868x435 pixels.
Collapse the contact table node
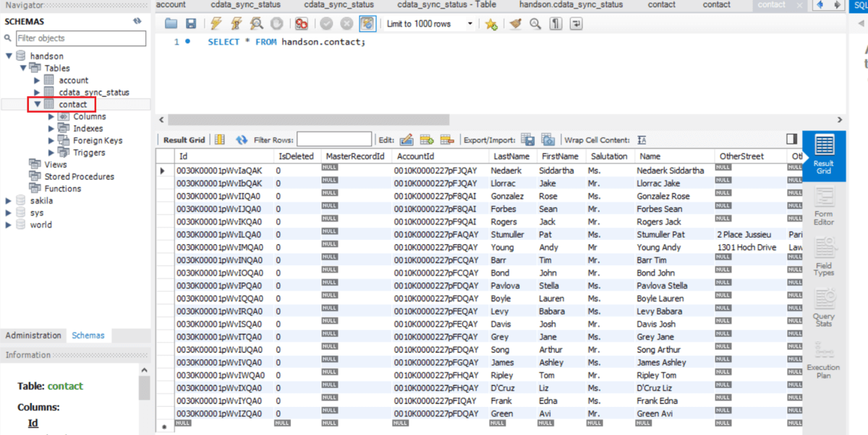pos(37,105)
